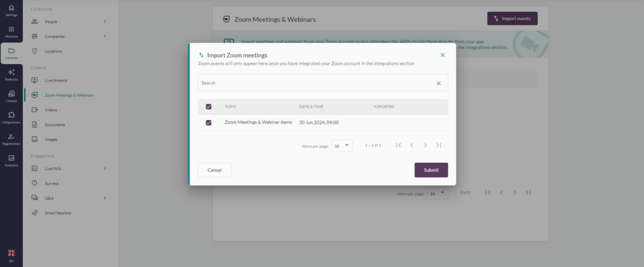
Task: Go to Comms in the left rail
Action: pos(11,96)
